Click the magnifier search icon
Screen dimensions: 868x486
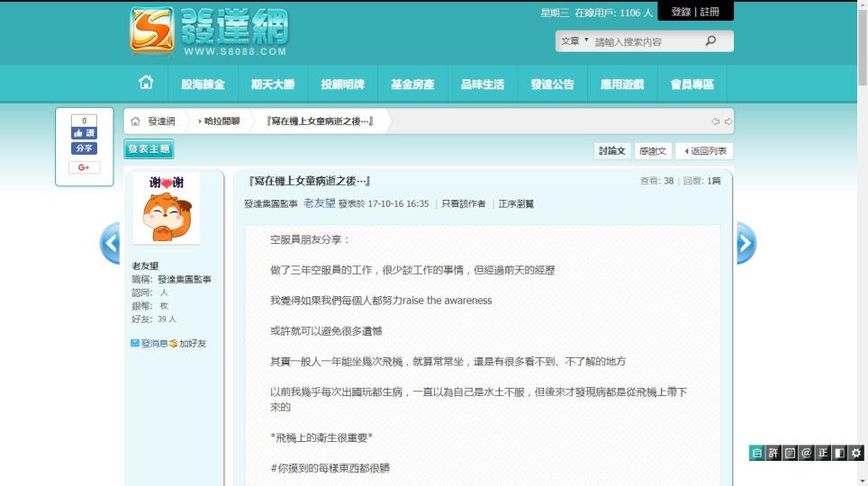pos(710,41)
